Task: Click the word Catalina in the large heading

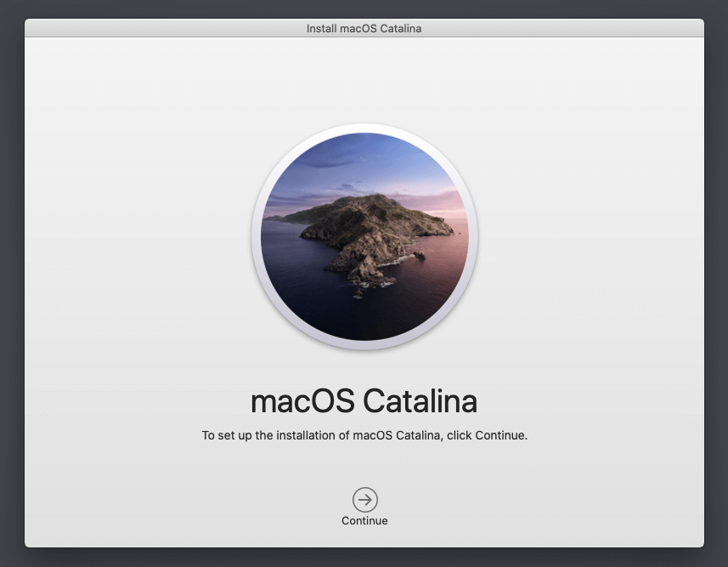Action: pos(420,401)
